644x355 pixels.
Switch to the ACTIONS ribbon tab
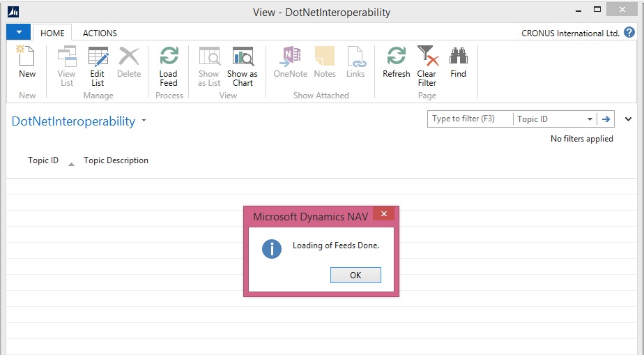click(x=100, y=33)
